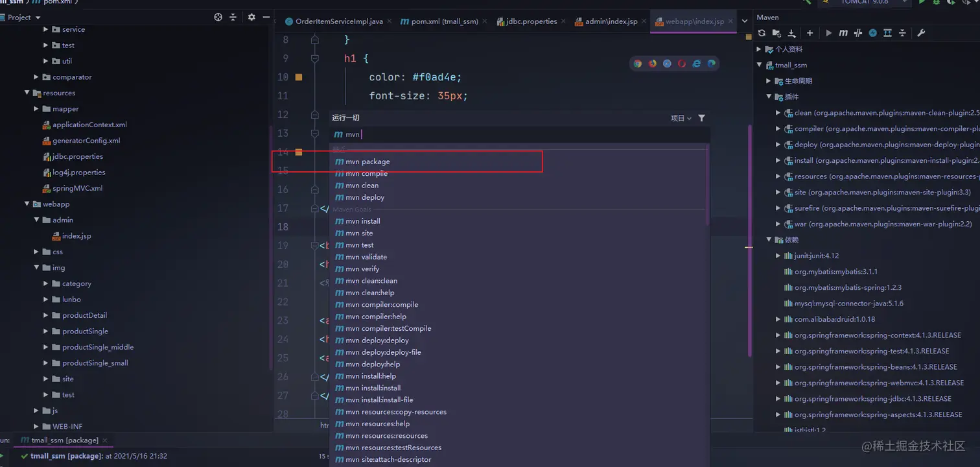Viewport: 980px width, 467px height.
Task: Choose mvn deploy suggestion
Action: click(x=520, y=197)
